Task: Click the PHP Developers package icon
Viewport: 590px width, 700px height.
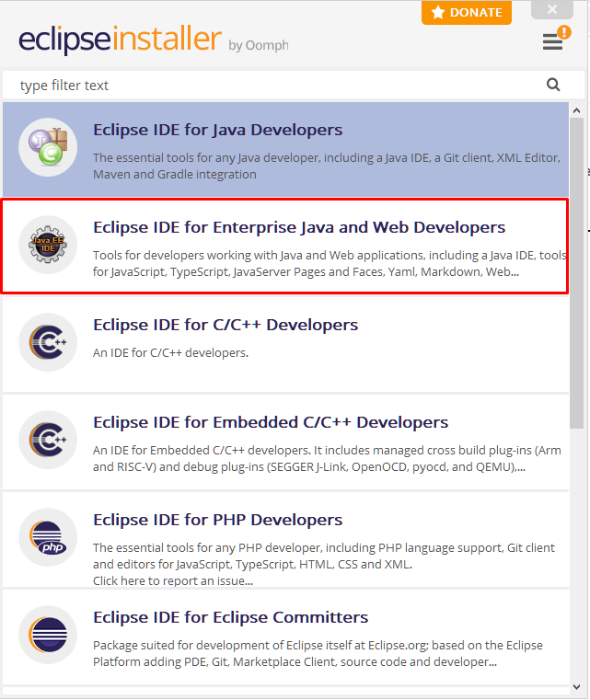Action: pos(48,537)
